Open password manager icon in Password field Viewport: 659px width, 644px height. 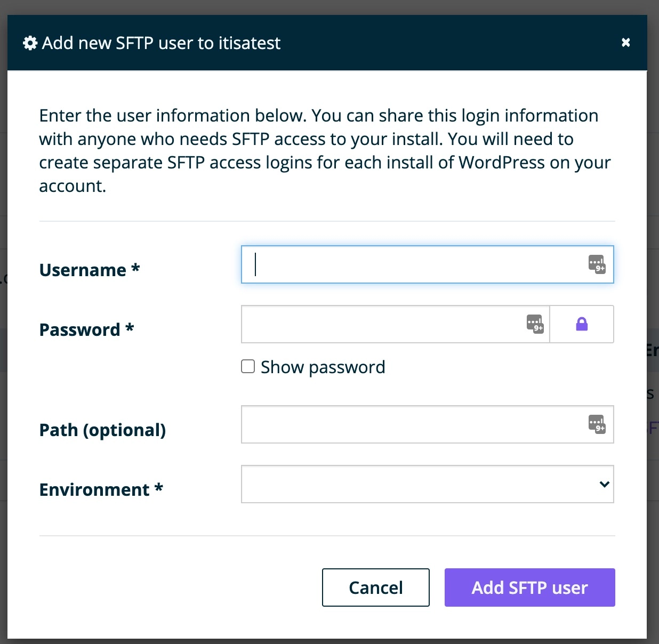point(535,324)
